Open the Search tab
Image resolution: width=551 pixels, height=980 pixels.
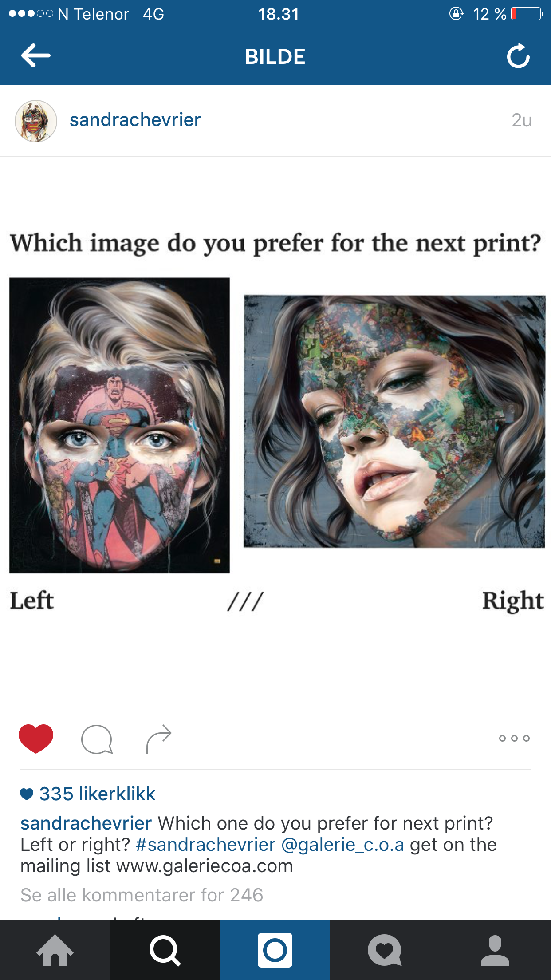pyautogui.click(x=165, y=950)
